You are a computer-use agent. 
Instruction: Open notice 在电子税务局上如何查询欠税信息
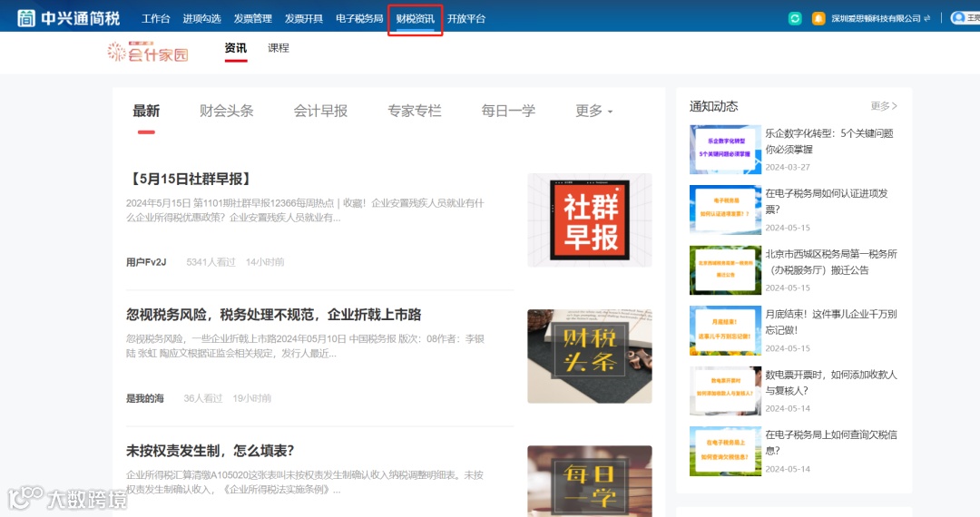coord(831,442)
